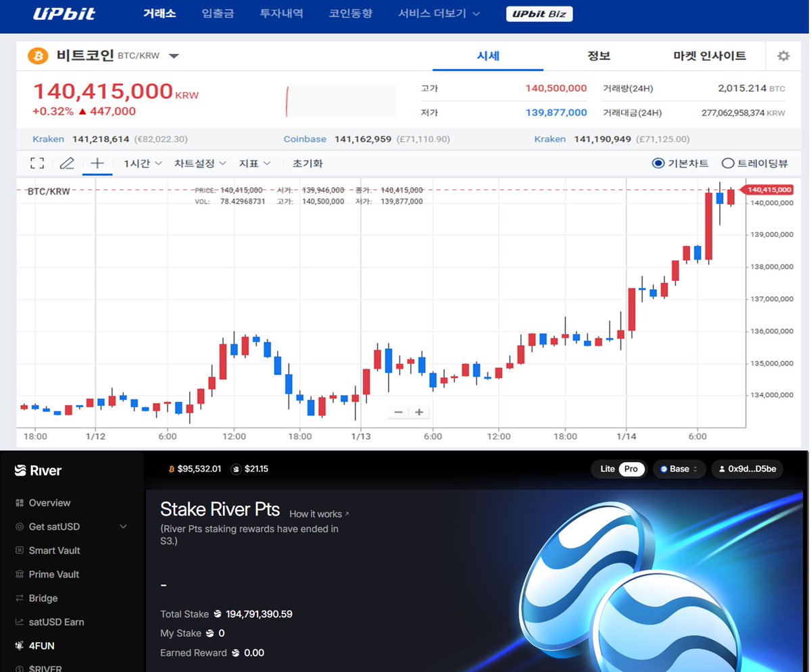
Task: Click the first Kraken price 141,218,614
Action: pyautogui.click(x=100, y=139)
